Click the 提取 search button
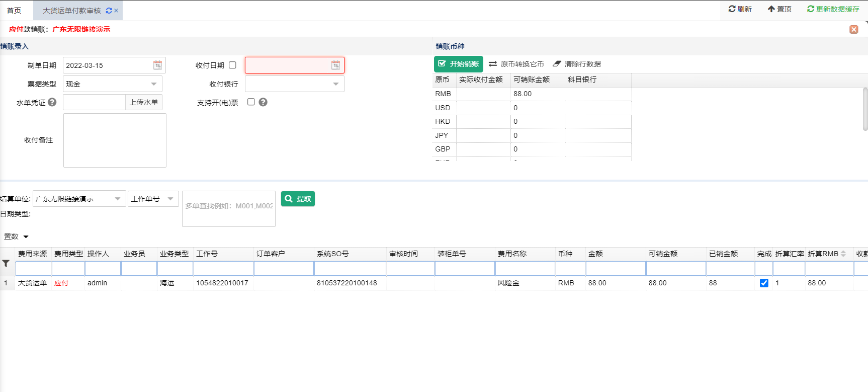868x392 pixels. (298, 199)
